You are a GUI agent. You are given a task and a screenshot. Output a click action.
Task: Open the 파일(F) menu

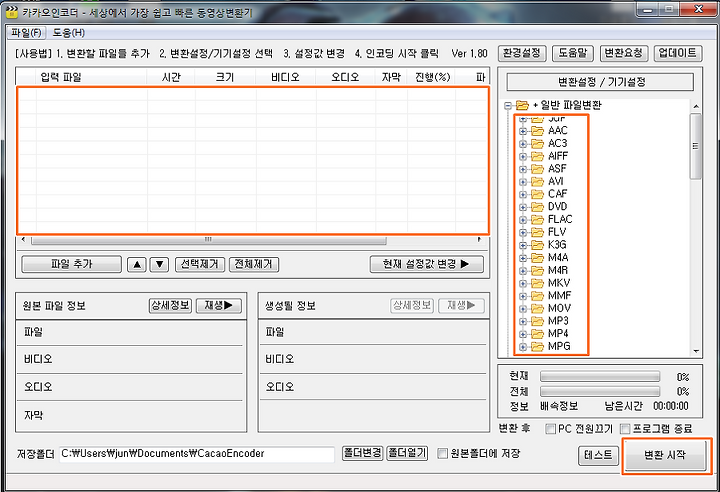[26, 33]
